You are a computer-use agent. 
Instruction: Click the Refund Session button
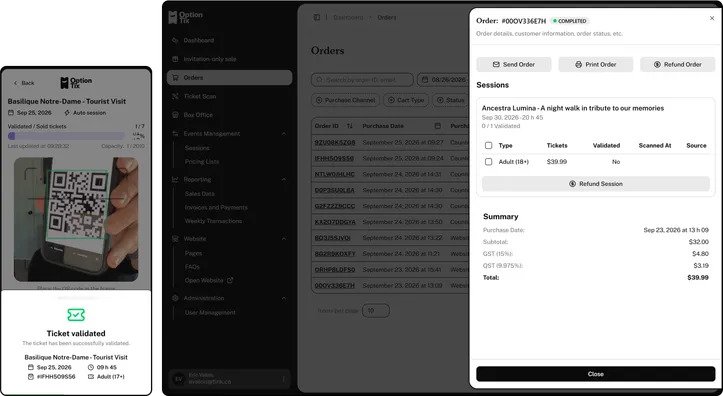tap(596, 183)
